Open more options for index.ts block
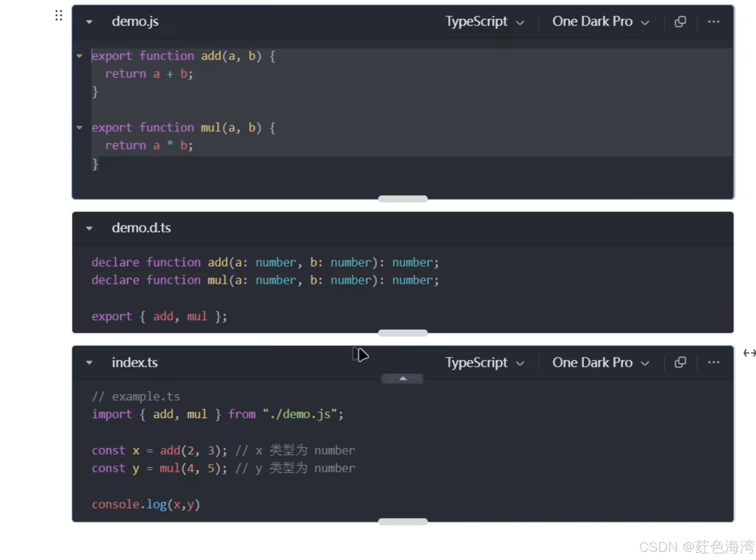The height and width of the screenshot is (560, 756). click(713, 363)
